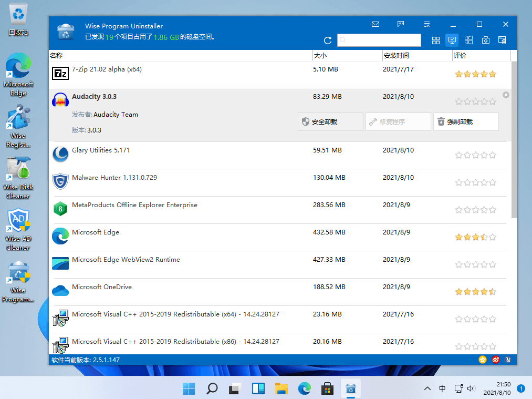
Task: Open Microsoft Store from the taskbar
Action: (327, 388)
